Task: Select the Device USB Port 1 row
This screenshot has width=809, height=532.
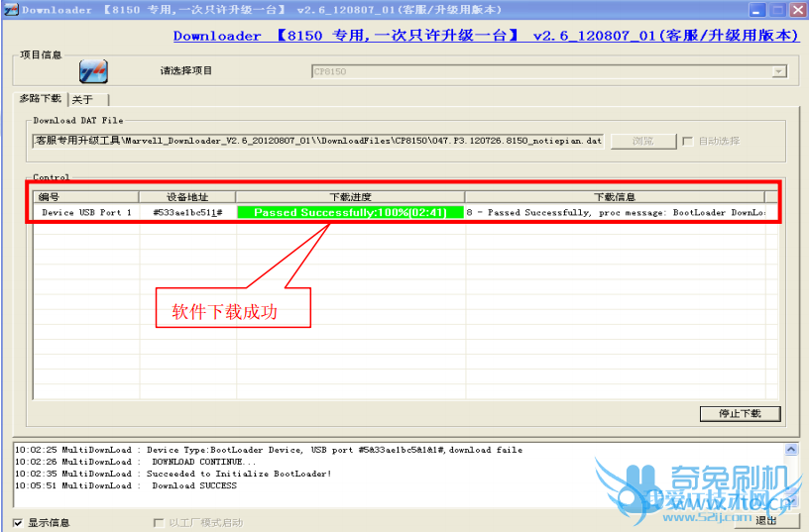Action: click(x=405, y=212)
